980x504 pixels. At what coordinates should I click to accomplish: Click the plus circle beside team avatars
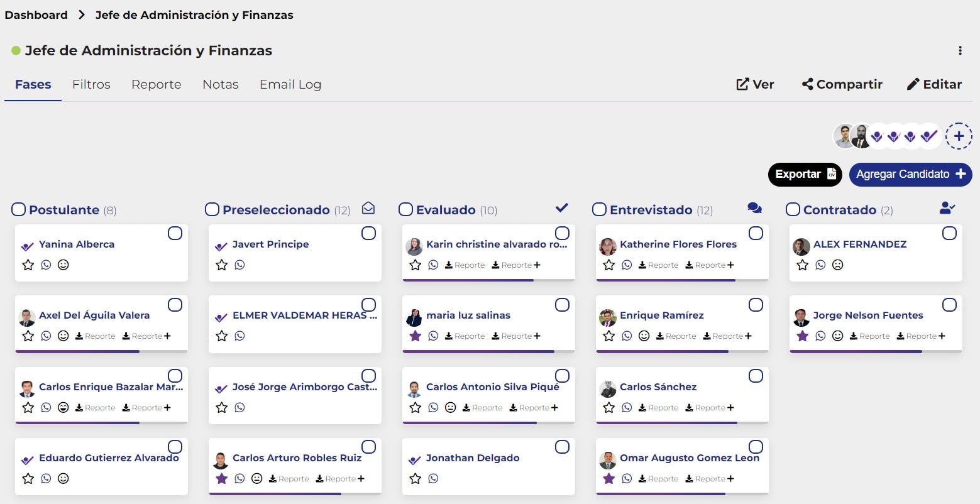coord(959,136)
